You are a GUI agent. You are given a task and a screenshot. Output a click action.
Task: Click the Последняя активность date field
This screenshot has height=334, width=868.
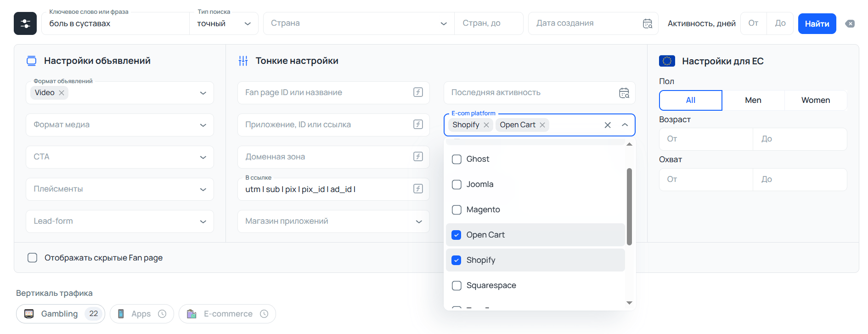[540, 93]
